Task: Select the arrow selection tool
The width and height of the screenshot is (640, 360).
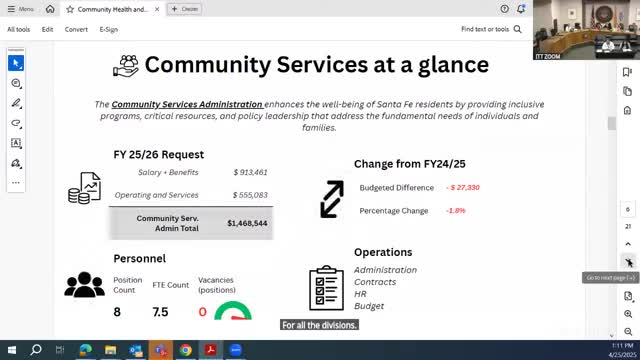Action: click(x=16, y=63)
